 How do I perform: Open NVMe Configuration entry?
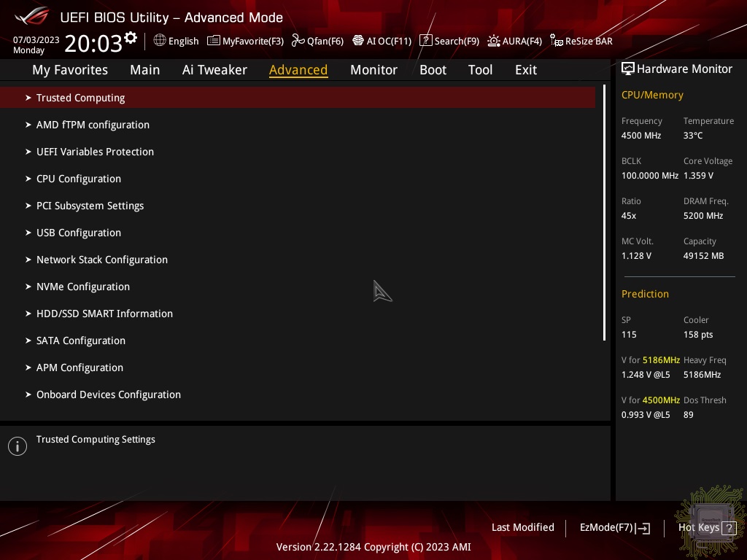pyautogui.click(x=83, y=287)
